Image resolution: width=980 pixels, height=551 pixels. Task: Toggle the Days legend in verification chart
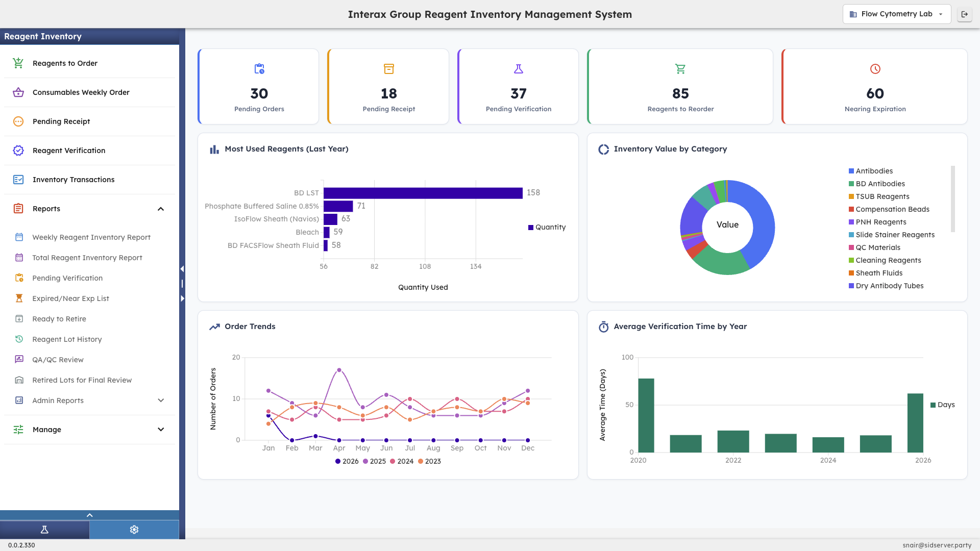click(943, 405)
